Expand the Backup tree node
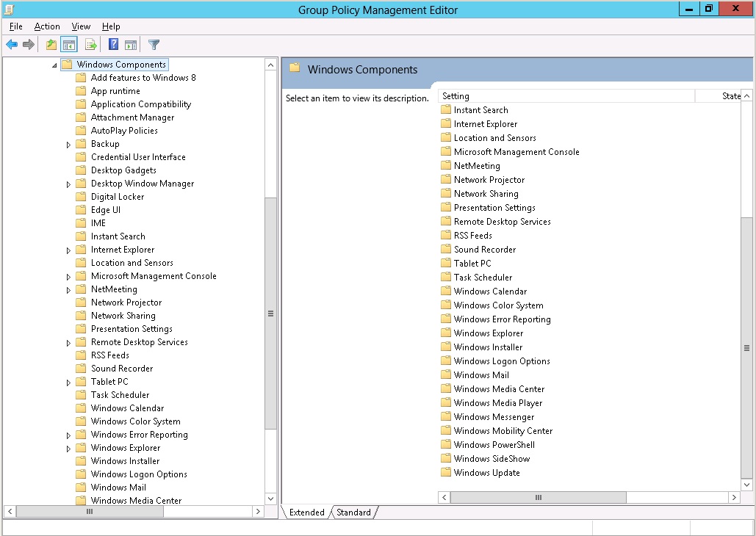 68,143
